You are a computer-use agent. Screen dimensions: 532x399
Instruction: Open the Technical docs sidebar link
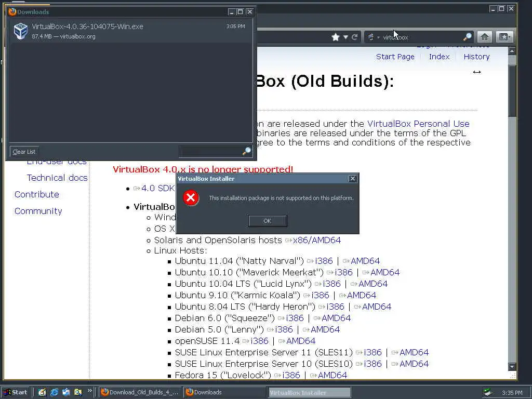pos(57,178)
